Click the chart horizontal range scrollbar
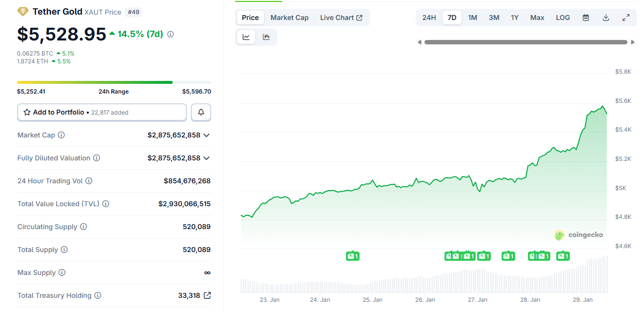Image resolution: width=644 pixels, height=312 pixels. click(525, 42)
